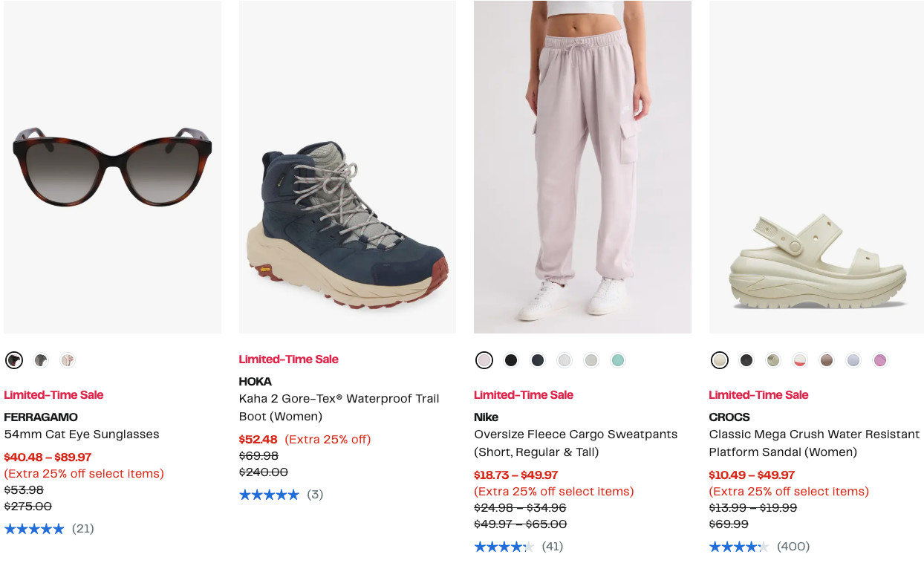
Task: Pick the pink-purple Crocs sandal swatch
Action: tap(880, 360)
